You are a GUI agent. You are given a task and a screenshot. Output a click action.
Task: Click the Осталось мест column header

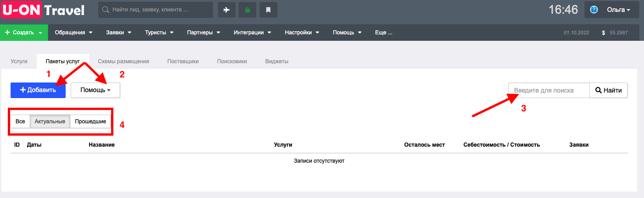click(x=425, y=145)
